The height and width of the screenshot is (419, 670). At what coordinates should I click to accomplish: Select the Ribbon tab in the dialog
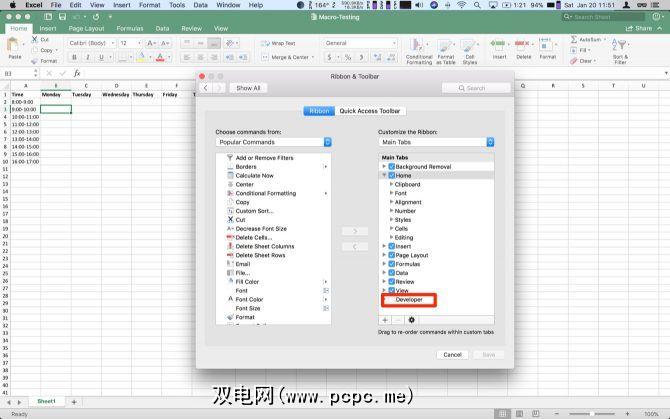[x=319, y=111]
